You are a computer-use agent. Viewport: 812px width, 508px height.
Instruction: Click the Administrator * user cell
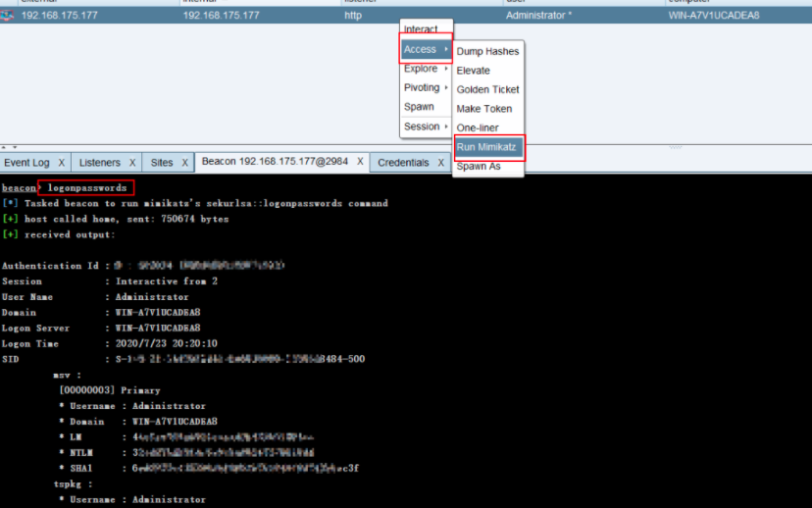(x=538, y=16)
